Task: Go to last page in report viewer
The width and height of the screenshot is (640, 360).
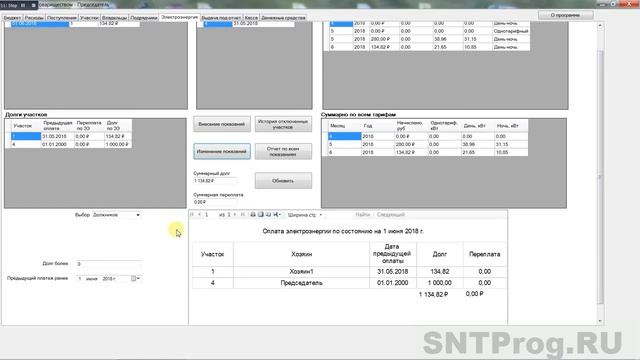Action: pyautogui.click(x=242, y=214)
